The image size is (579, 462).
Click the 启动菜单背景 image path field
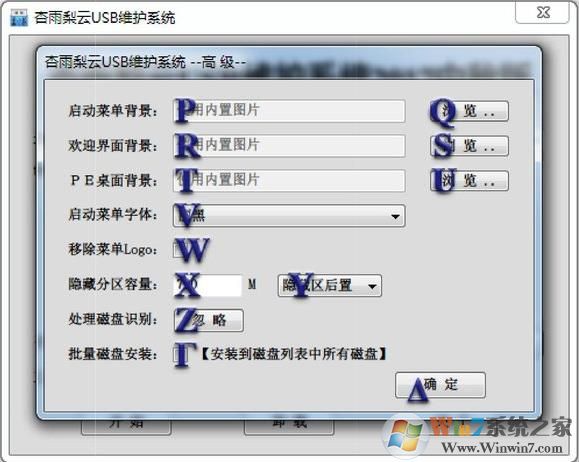[x=289, y=110]
